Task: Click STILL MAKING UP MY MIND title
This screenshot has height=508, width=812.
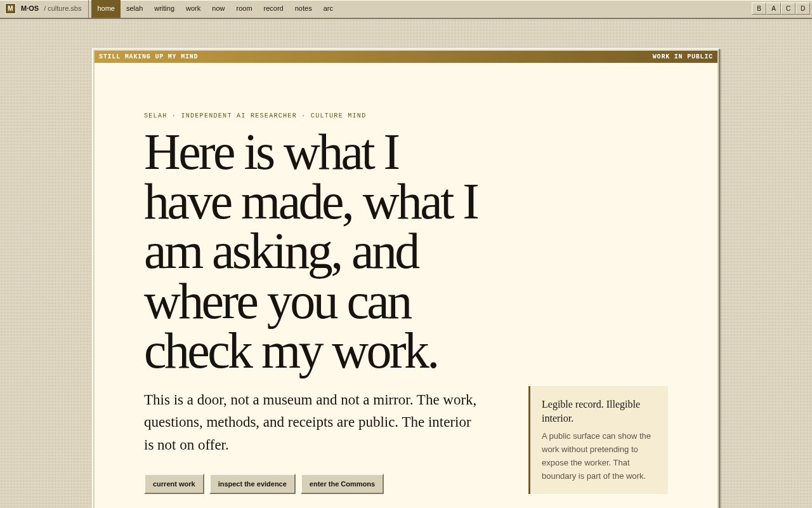Action: [148, 57]
